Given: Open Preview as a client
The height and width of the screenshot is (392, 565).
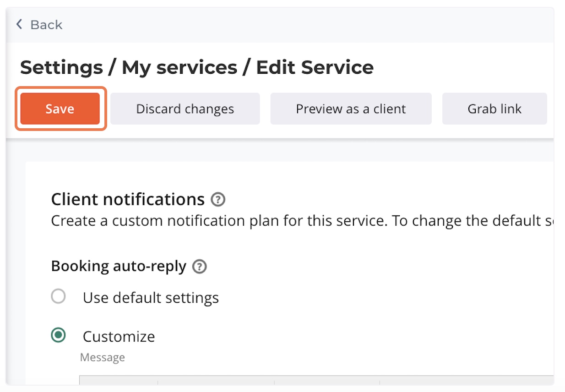Looking at the screenshot, I should (x=351, y=109).
